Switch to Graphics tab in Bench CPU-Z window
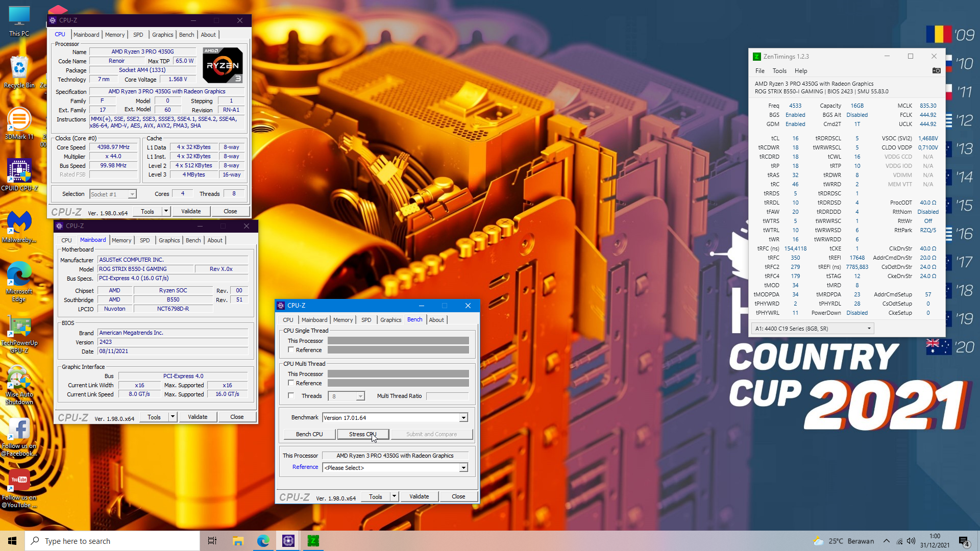The image size is (980, 551). 390,320
